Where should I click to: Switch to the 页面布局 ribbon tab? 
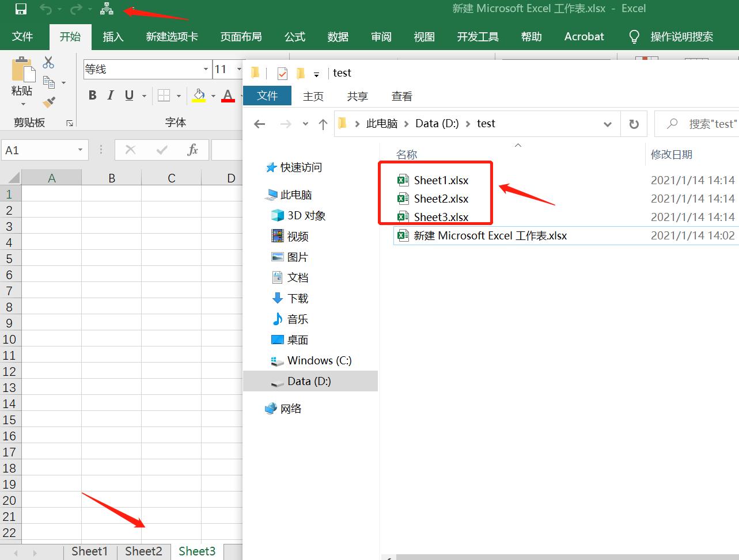click(241, 37)
